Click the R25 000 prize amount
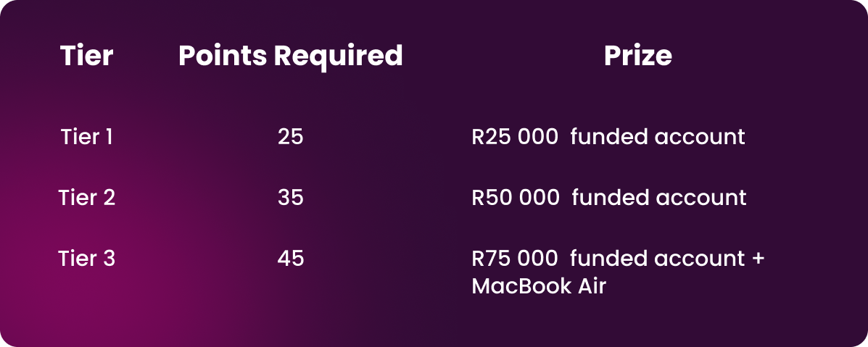Viewport: 868px width, 347px height. click(515, 136)
